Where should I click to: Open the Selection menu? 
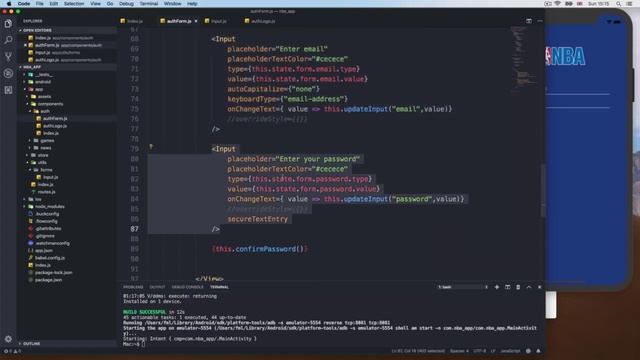click(74, 4)
